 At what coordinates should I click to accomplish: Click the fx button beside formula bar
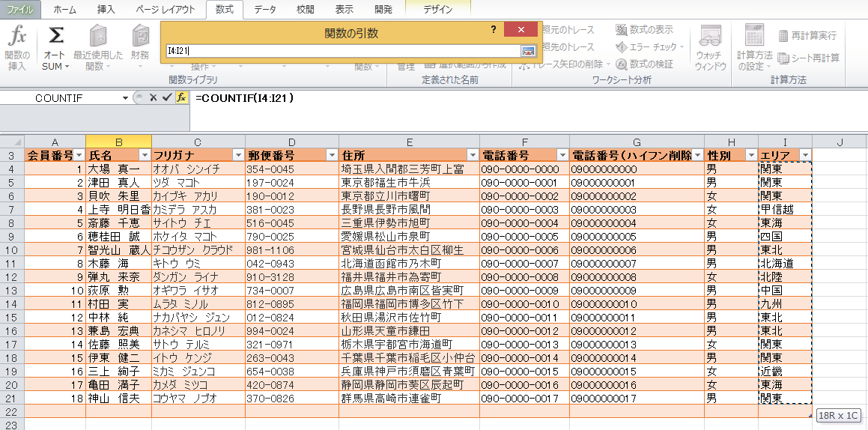tap(181, 98)
